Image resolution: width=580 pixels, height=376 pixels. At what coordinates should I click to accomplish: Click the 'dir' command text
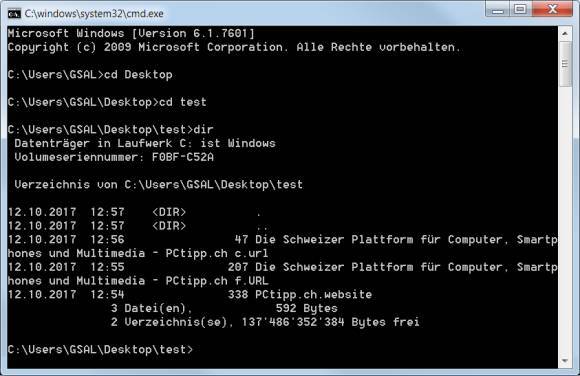pyautogui.click(x=203, y=129)
